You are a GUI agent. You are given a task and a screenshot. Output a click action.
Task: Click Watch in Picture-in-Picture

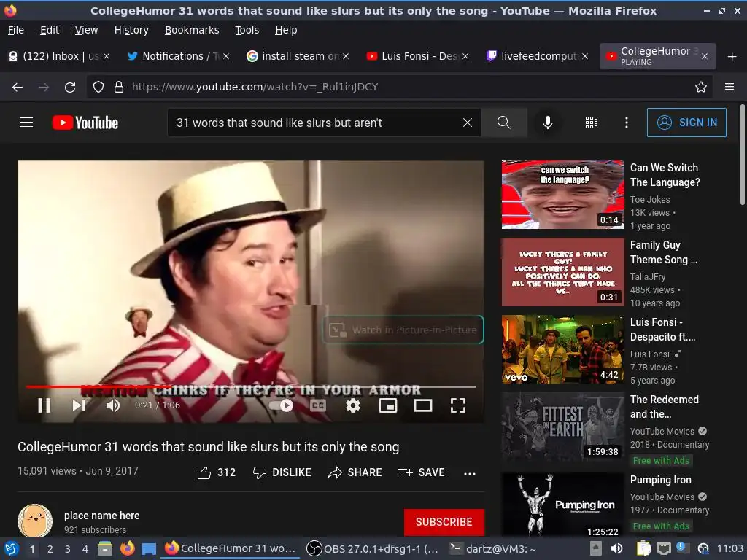(403, 330)
